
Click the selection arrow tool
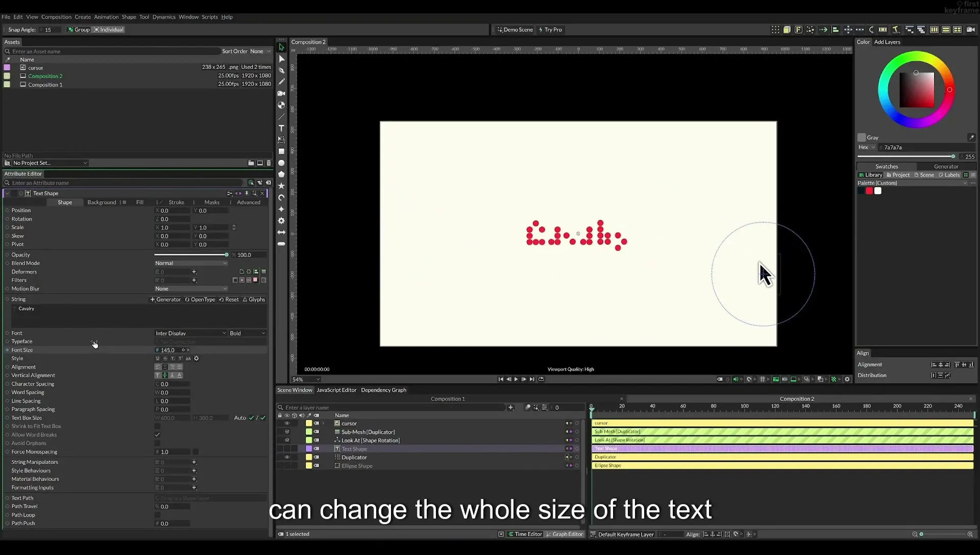pos(281,47)
